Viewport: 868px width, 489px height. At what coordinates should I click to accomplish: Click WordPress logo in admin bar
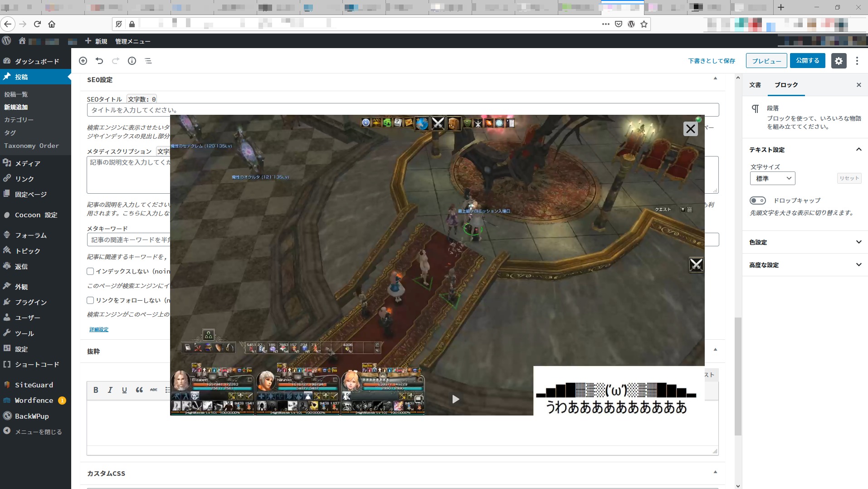click(6, 41)
